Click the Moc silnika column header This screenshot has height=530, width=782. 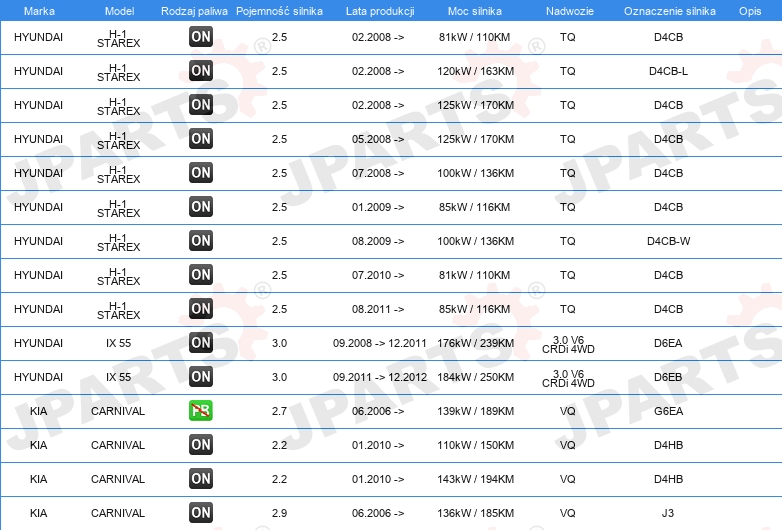click(475, 11)
